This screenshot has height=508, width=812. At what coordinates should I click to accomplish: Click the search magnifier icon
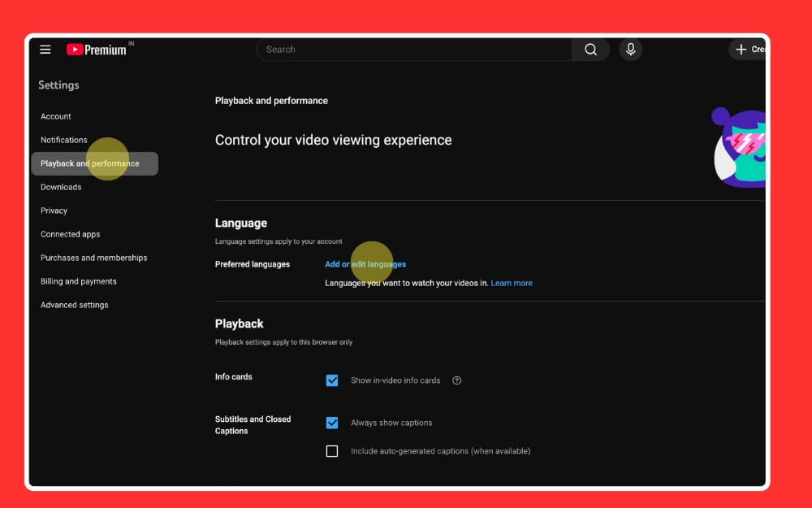590,49
